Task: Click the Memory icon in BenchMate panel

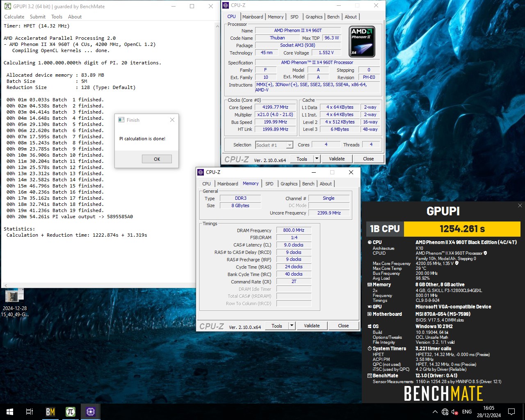Action: (x=370, y=284)
